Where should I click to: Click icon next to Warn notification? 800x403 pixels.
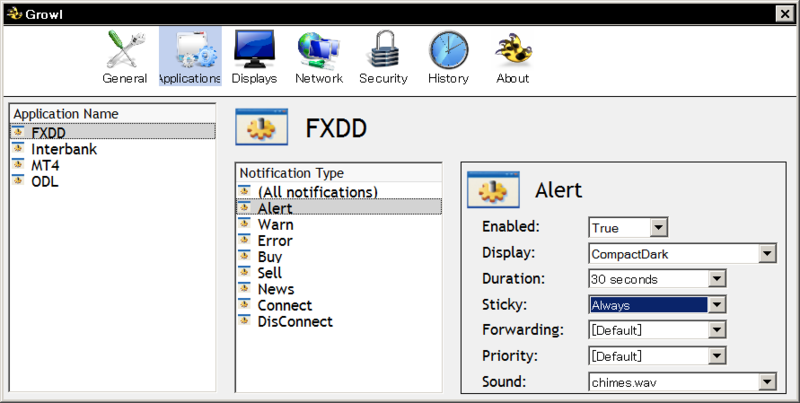click(x=244, y=223)
